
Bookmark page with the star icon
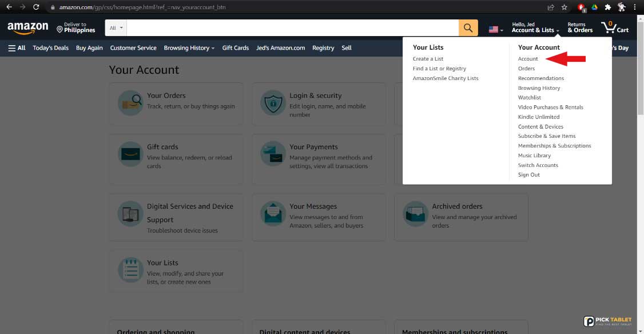click(x=565, y=7)
